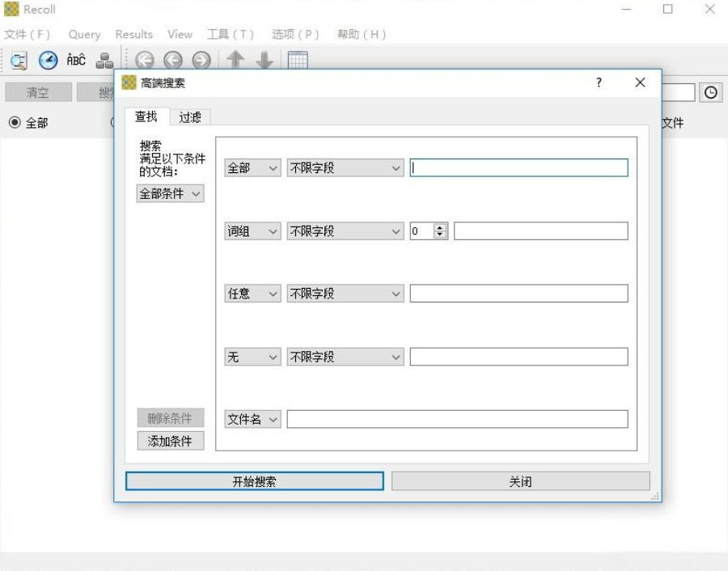
Task: Click the green up-arrow toolbar icon
Action: point(235,60)
